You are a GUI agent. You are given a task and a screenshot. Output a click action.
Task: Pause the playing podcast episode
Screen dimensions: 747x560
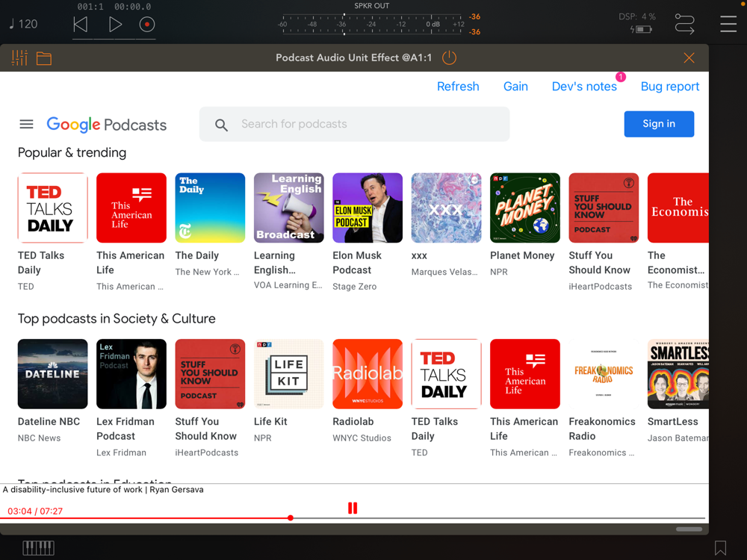coord(353,508)
